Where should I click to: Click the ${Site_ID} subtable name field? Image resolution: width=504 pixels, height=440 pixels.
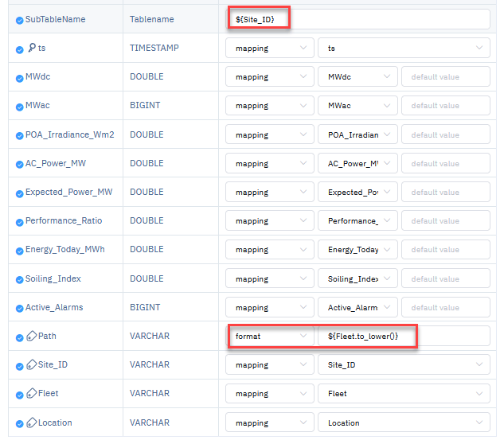point(357,20)
